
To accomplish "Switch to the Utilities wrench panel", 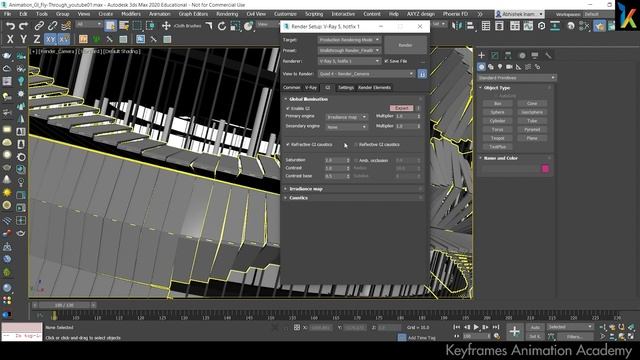I will point(548,55).
